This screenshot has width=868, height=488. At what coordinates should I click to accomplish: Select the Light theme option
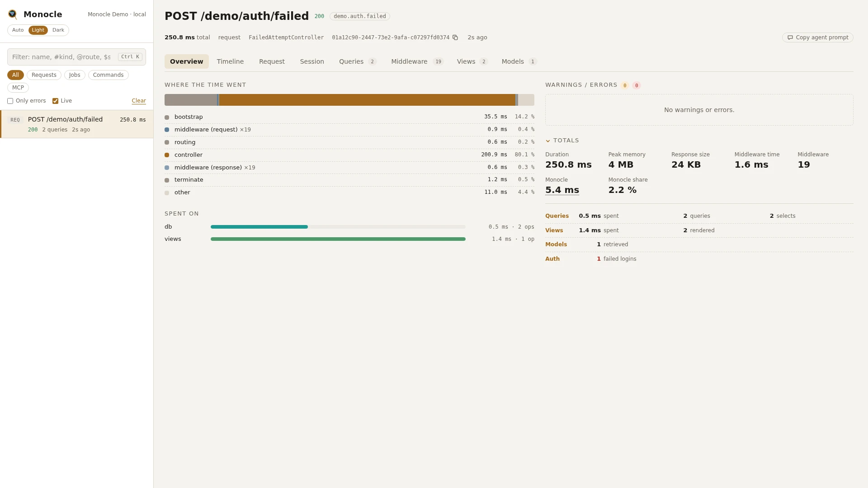pyautogui.click(x=38, y=30)
